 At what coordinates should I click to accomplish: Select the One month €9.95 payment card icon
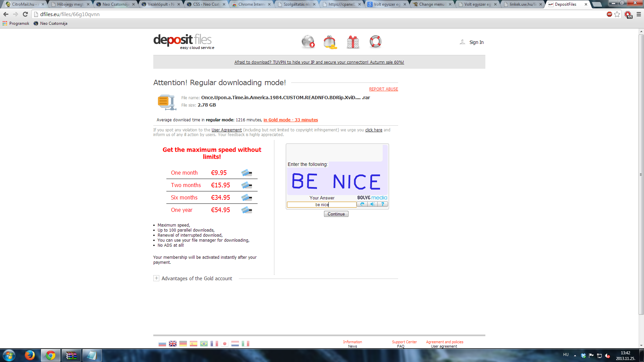(247, 173)
